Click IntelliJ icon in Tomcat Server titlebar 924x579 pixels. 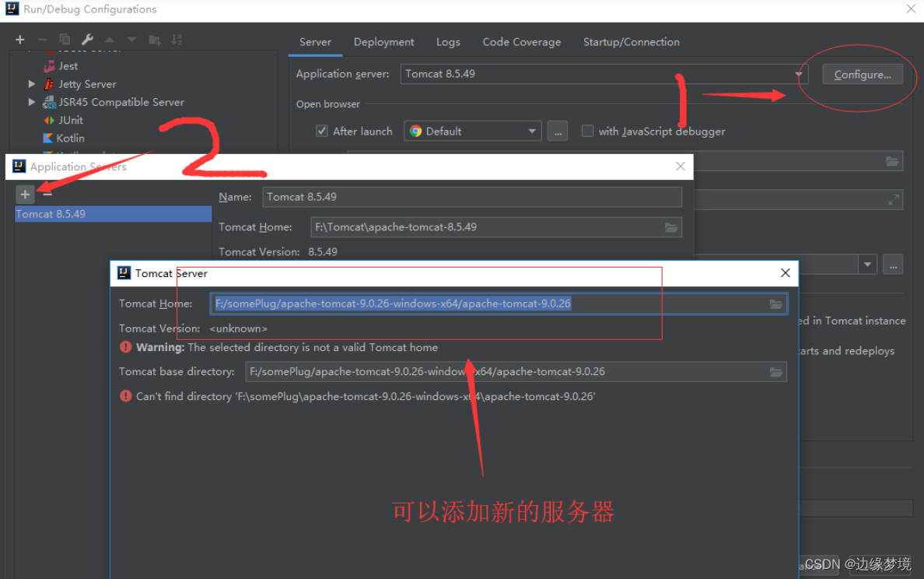[124, 272]
